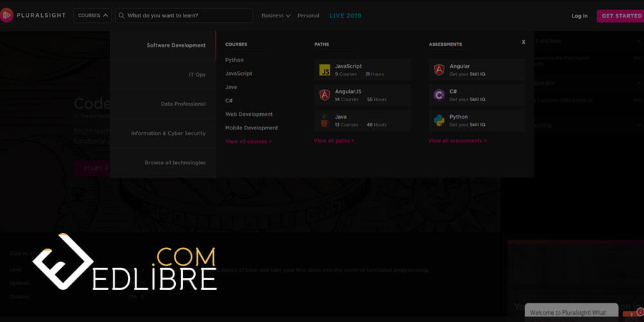Click the Pluralsight play logo icon
Image resolution: width=644 pixels, height=322 pixels.
(x=6, y=15)
